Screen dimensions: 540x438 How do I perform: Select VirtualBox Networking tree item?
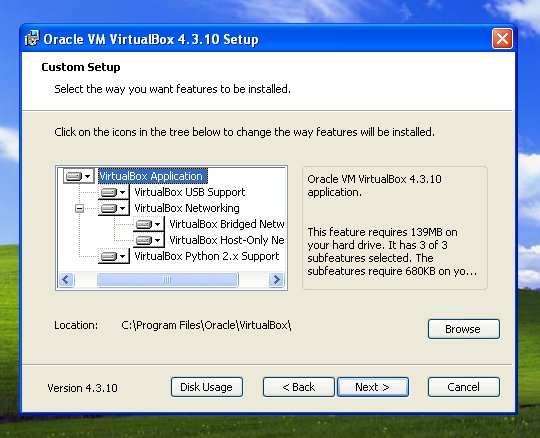pos(187,208)
